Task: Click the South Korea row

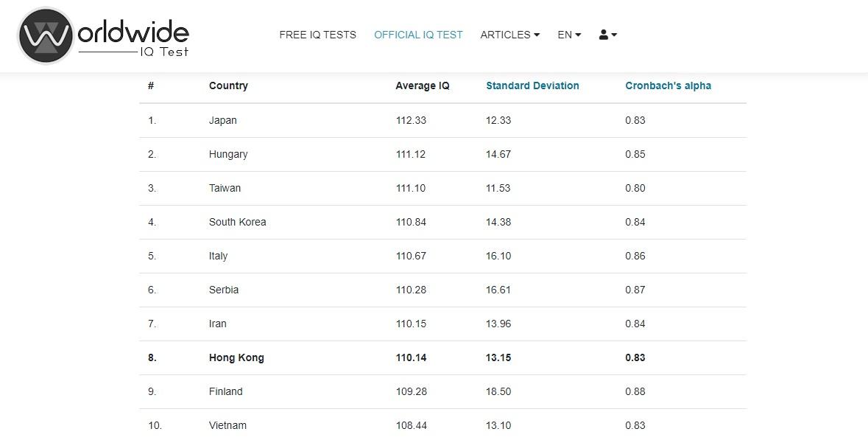Action: (x=237, y=222)
